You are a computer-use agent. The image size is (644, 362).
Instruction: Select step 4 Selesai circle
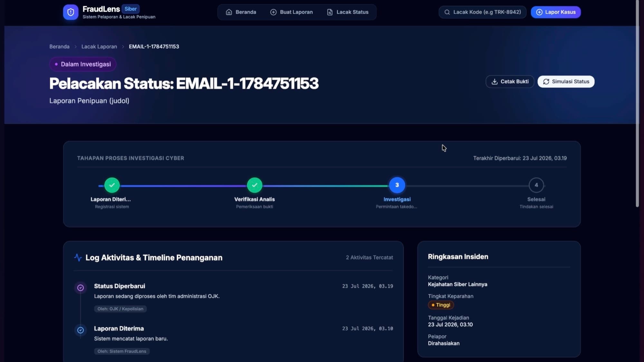click(536, 185)
